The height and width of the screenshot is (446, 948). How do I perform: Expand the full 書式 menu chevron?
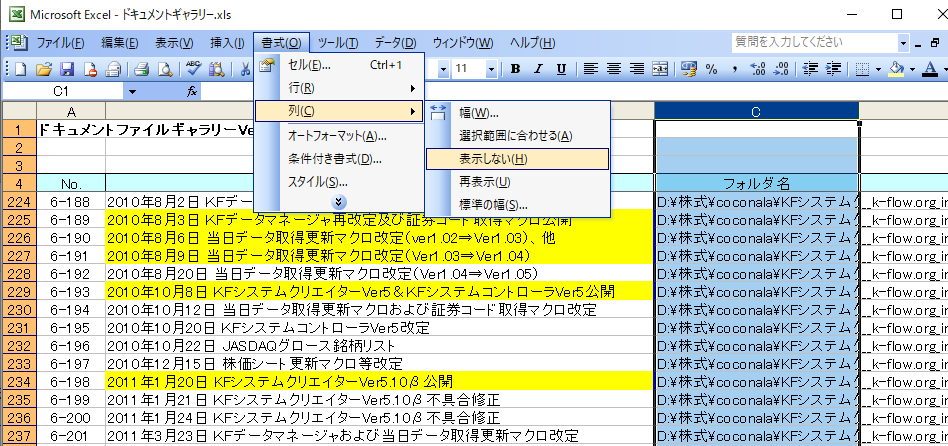point(340,202)
